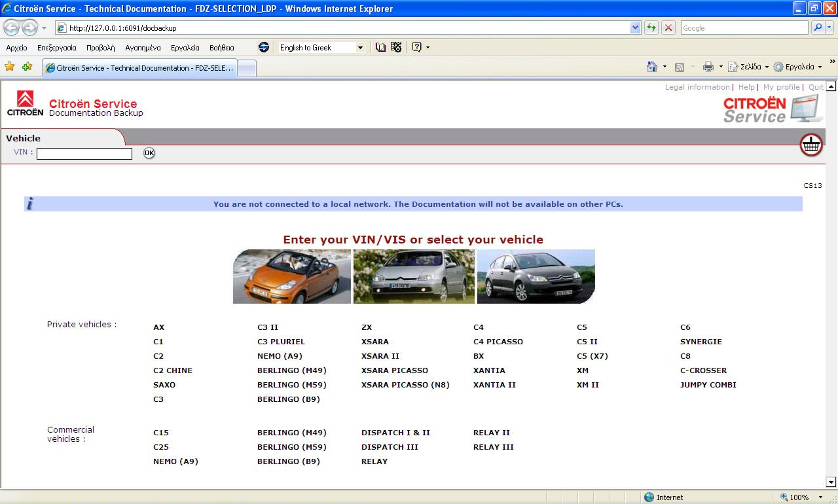This screenshot has height=504, width=838.
Task: Click the Print toolbar icon
Action: pyautogui.click(x=708, y=67)
